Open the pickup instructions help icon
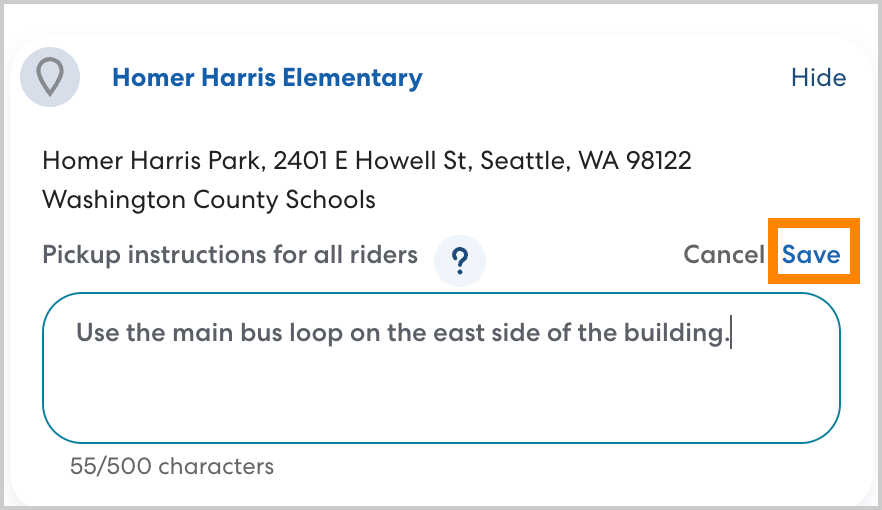Screen dimensions: 882x510 click(460, 260)
